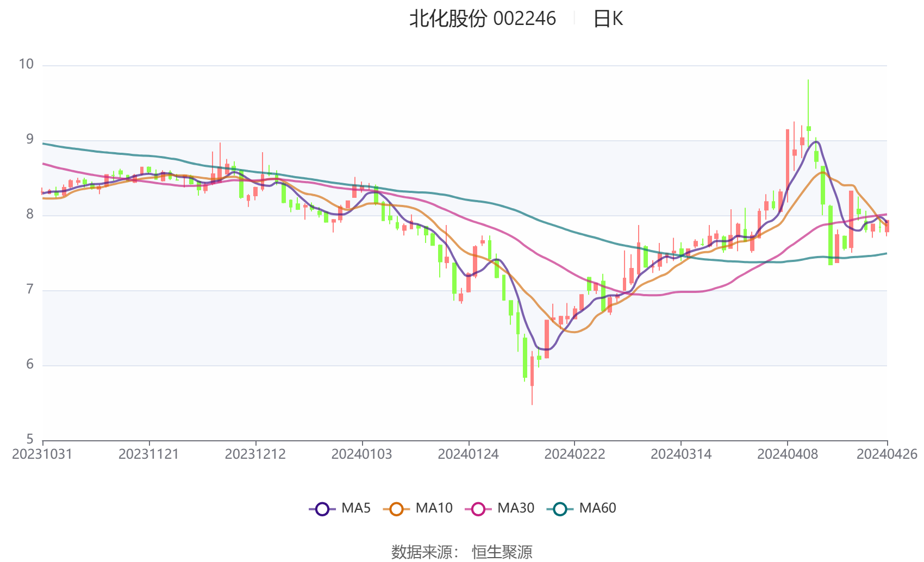Click the 20231121 date label
The image size is (924, 562).
(149, 454)
